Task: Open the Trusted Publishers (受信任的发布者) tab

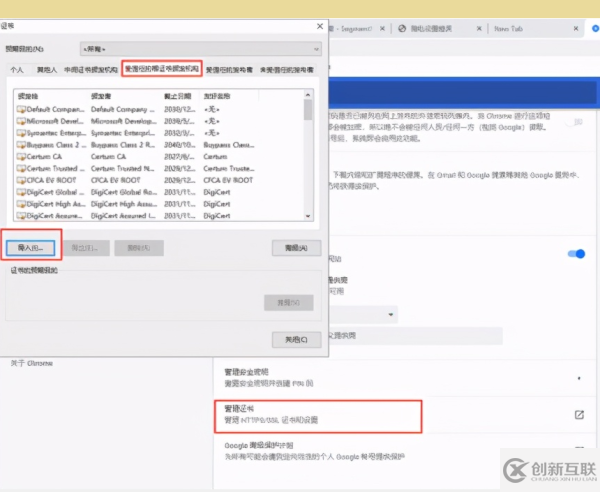Action: [x=229, y=70]
